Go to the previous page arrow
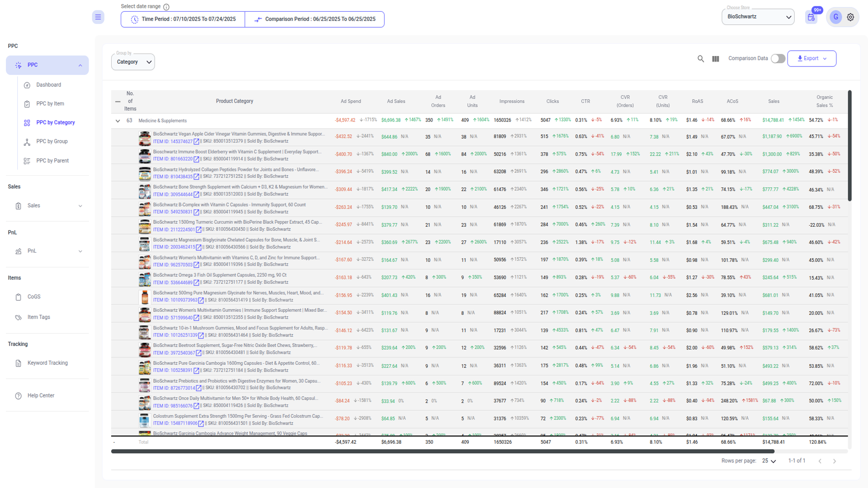Screen dimensions: 868x488 pyautogui.click(x=820, y=461)
